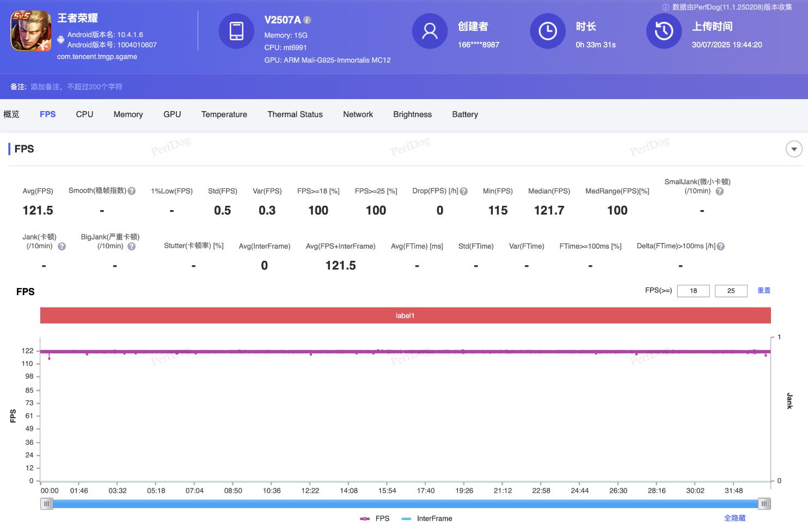Click the Median(FPS) value 121.7
This screenshot has height=532, width=808.
[x=549, y=210]
